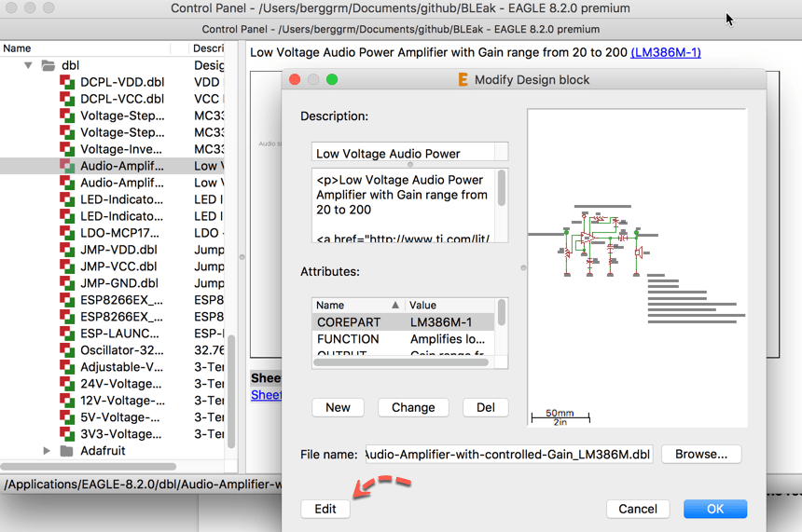Select the COREPART attribute row
The image size is (802, 532).
(x=403, y=322)
